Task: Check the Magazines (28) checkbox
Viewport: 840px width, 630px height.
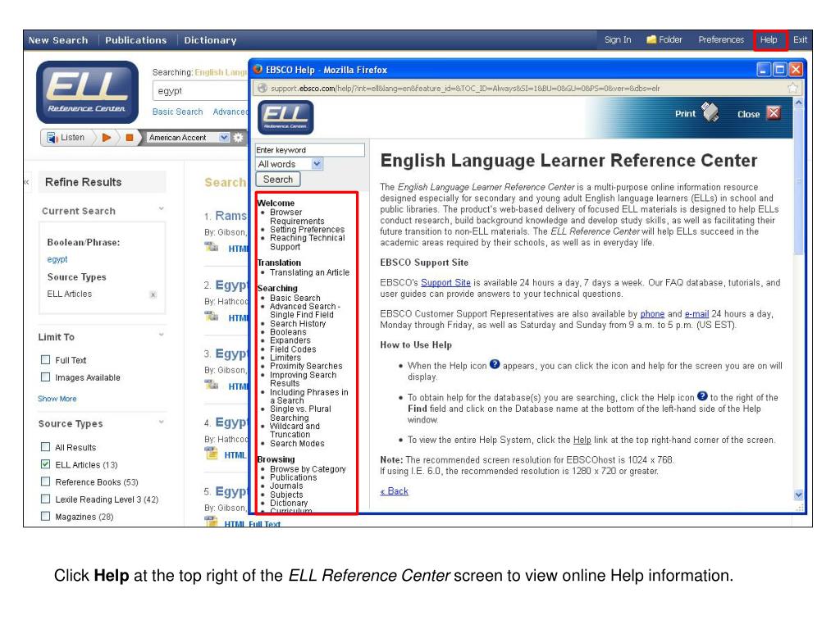Action: click(46, 517)
